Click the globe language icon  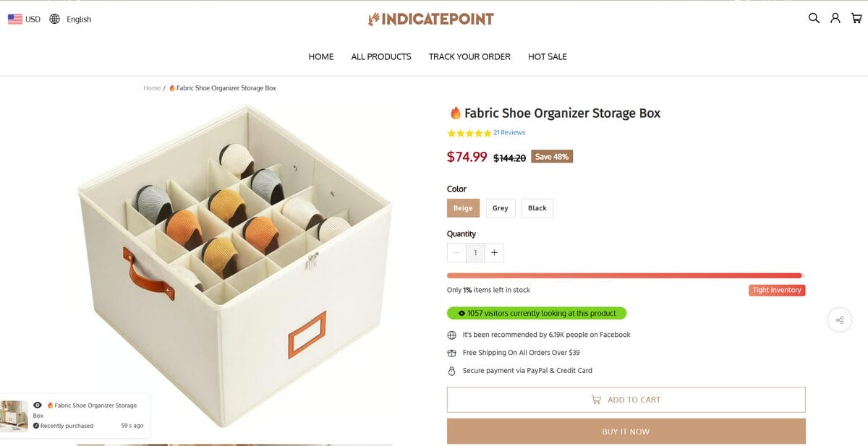tap(54, 19)
